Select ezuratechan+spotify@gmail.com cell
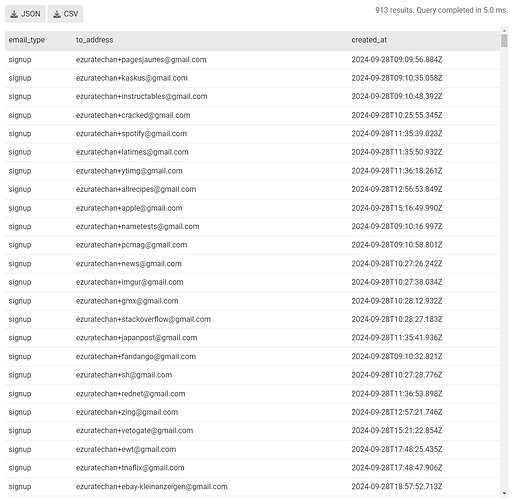Viewport: 513px width, 500px height. click(131, 134)
